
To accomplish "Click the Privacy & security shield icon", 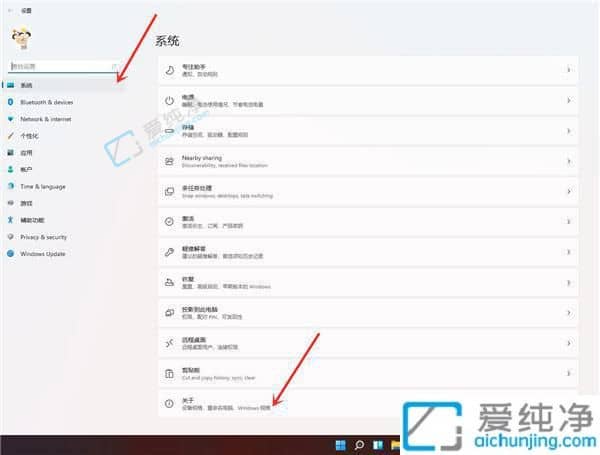I will pyautogui.click(x=11, y=237).
